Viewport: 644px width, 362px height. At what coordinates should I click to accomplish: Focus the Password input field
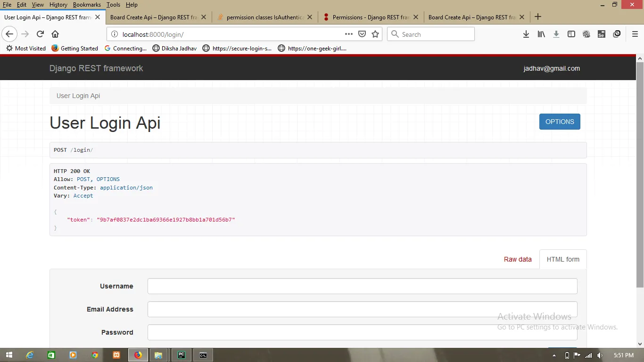point(362,332)
